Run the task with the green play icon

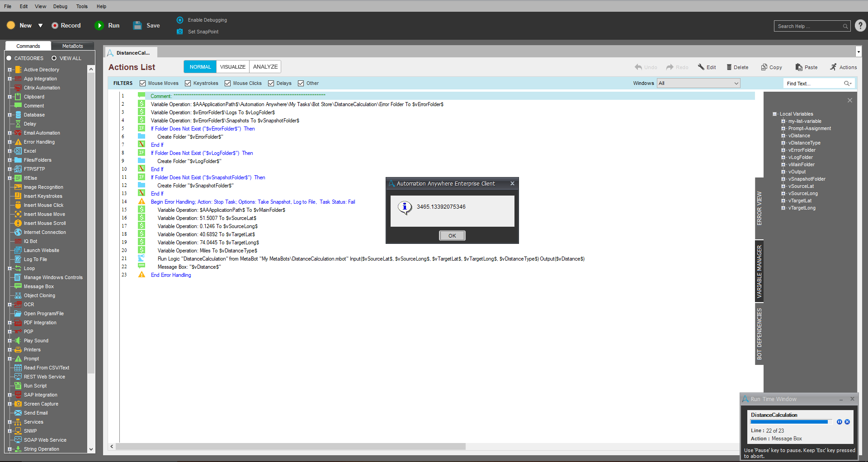[99, 26]
